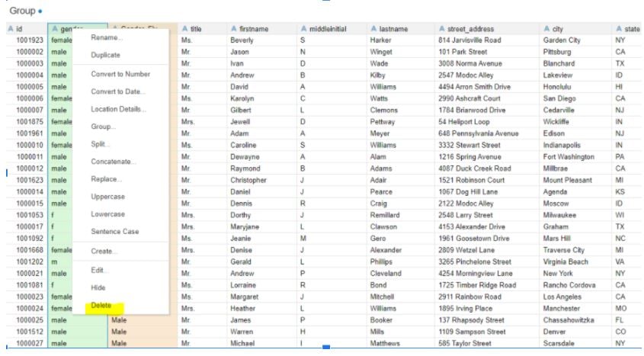Click the Replace... menu entry

(x=106, y=179)
